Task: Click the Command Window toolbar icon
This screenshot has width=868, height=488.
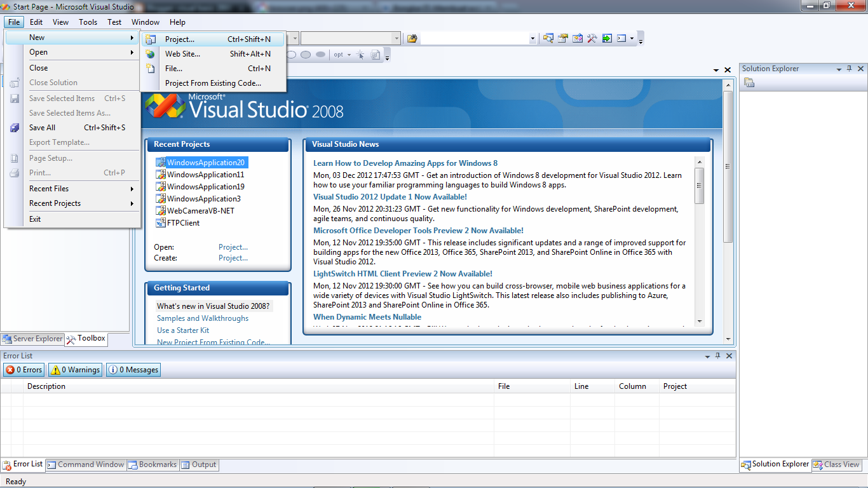Action: click(621, 38)
